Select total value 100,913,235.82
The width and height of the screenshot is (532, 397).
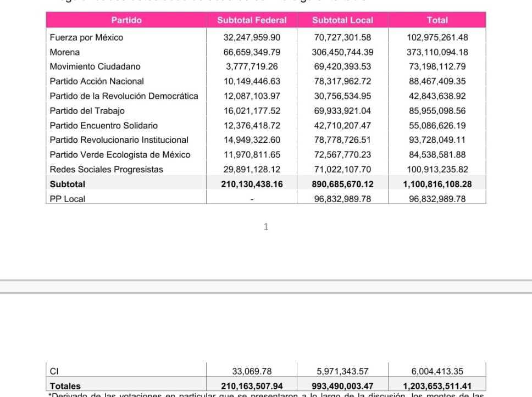437,169
